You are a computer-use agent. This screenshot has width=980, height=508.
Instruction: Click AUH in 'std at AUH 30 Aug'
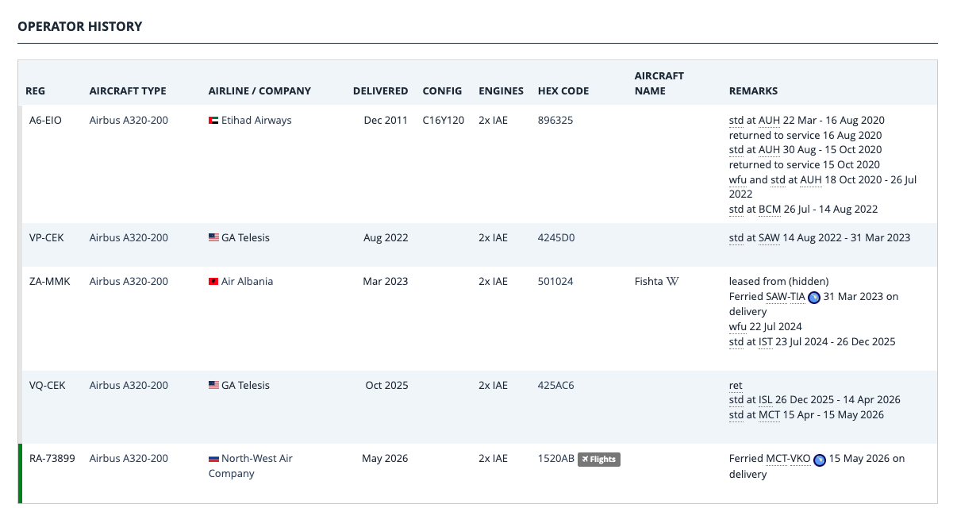(x=770, y=150)
